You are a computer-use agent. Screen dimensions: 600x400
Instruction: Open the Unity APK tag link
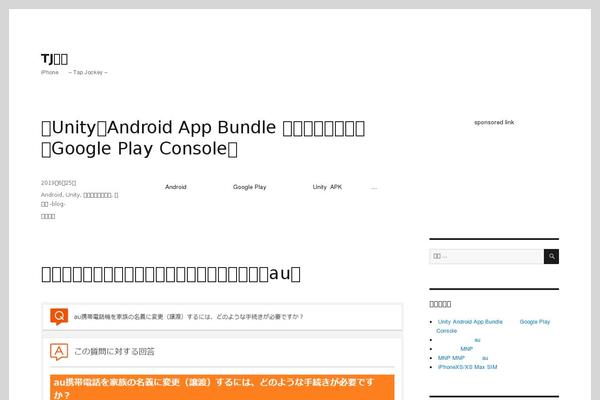[x=327, y=187]
